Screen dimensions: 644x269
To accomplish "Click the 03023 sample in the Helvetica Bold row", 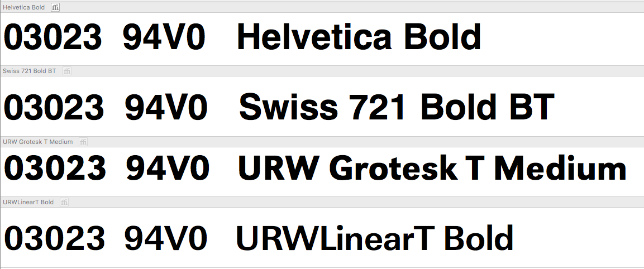I will pos(53,36).
